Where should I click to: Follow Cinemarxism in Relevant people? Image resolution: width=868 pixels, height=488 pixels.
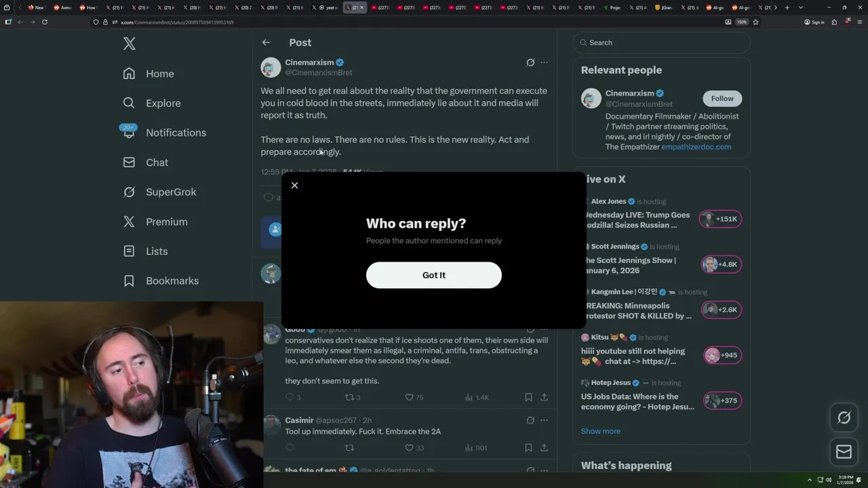722,98
